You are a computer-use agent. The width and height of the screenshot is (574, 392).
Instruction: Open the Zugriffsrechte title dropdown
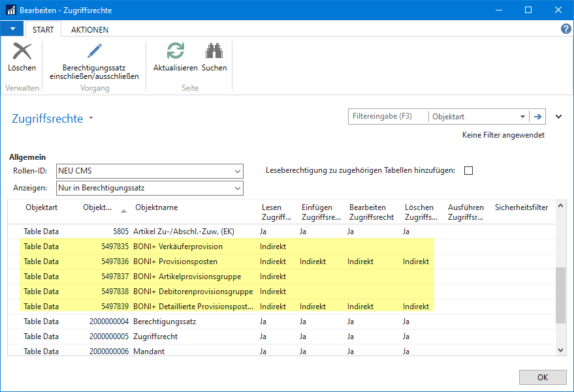tap(91, 119)
